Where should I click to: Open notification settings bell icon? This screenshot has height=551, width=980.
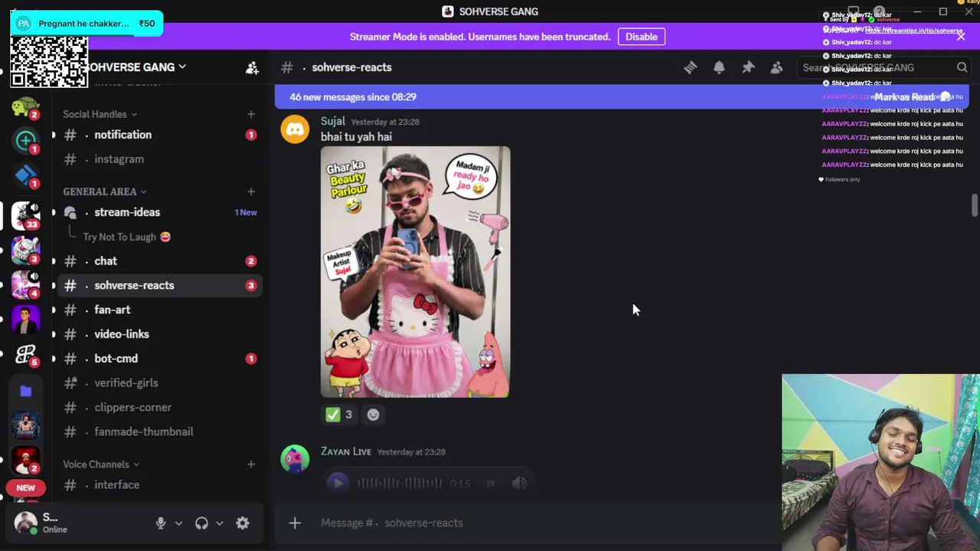coord(719,67)
